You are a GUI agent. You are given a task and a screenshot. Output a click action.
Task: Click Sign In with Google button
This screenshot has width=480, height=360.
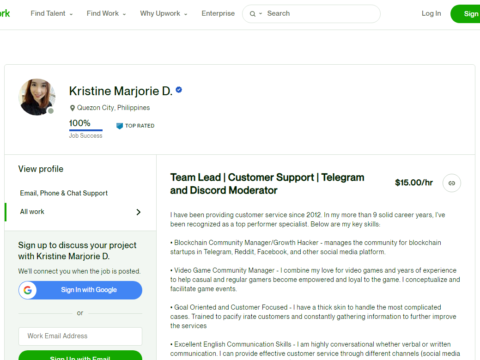coord(80,290)
